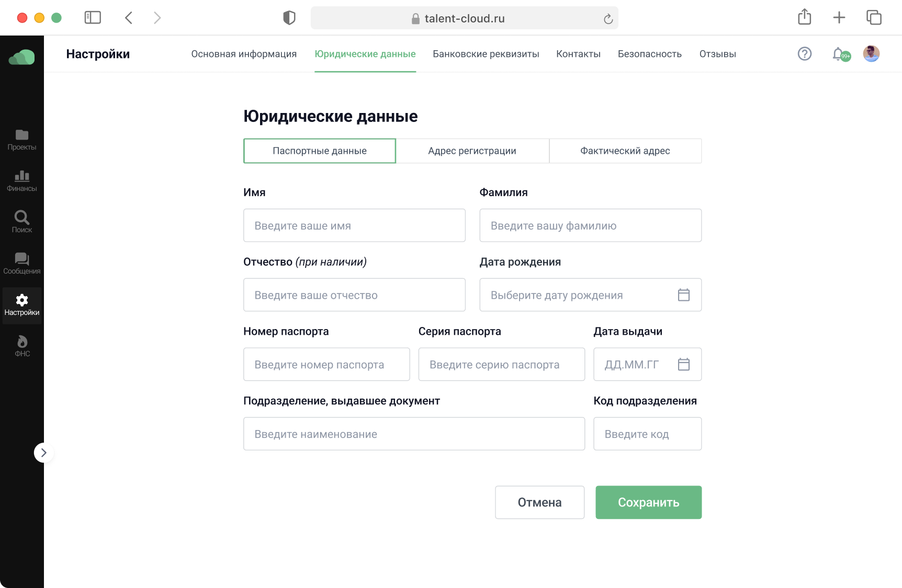Click the Имя input field
The image size is (902, 588).
click(x=354, y=225)
